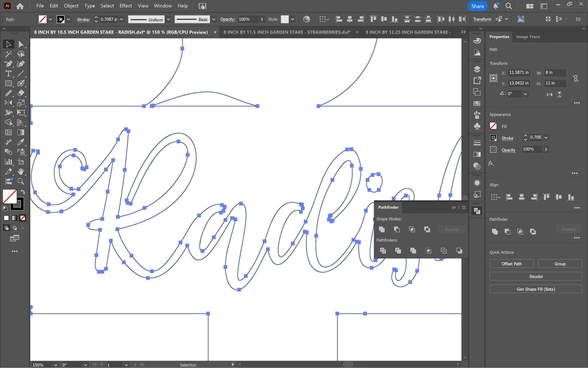Select the Hand tool
This screenshot has width=588, height=368.
pyautogui.click(x=21, y=171)
